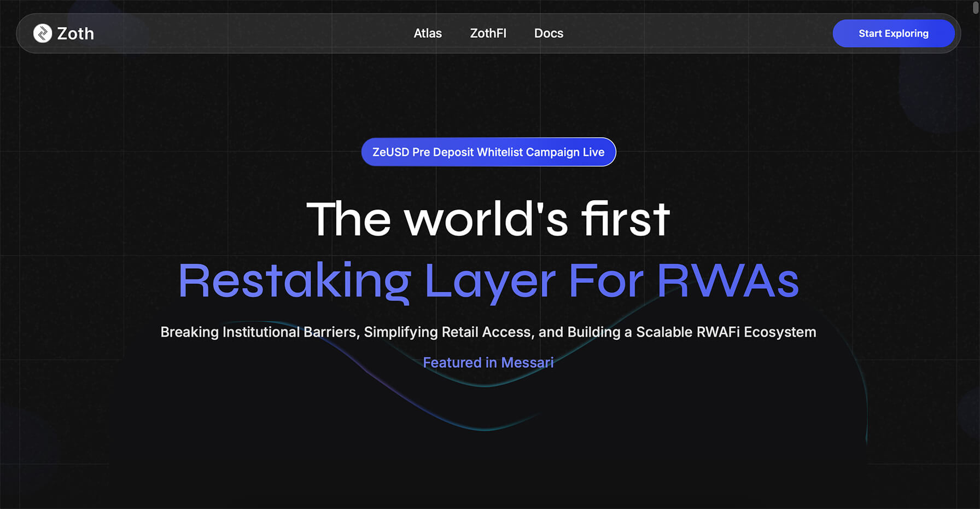Image resolution: width=980 pixels, height=509 pixels.
Task: Click the "Breaking Institutional Barriers" subtitle text
Action: tap(488, 332)
